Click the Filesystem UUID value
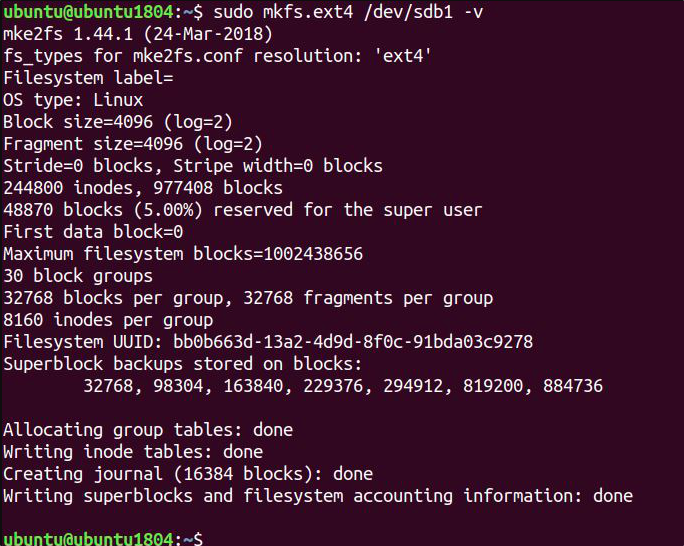Screen dimensions: 684x546 (353, 342)
